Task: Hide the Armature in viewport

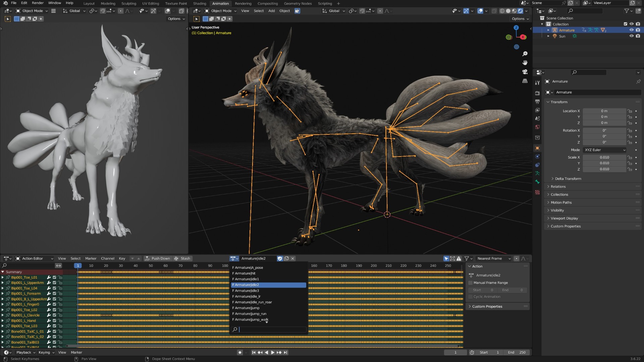Action: point(632,30)
